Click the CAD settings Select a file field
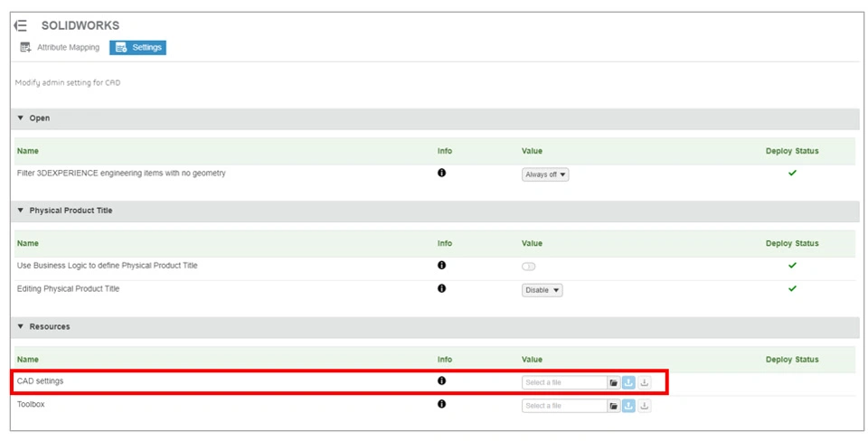 pos(564,382)
